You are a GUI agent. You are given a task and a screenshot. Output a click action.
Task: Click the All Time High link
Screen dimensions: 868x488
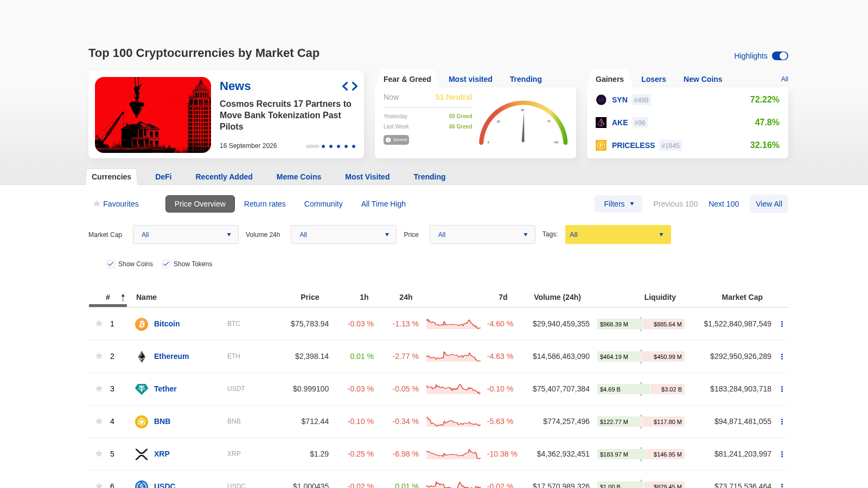pyautogui.click(x=384, y=204)
